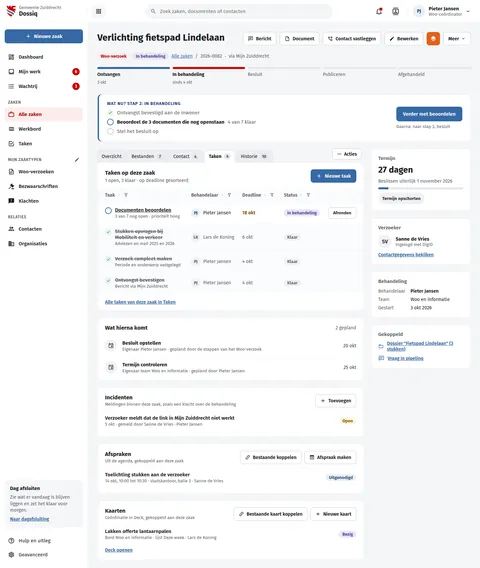Toggle checkmark of Stukken opvragen task
480x568 pixels.
(x=108, y=232)
